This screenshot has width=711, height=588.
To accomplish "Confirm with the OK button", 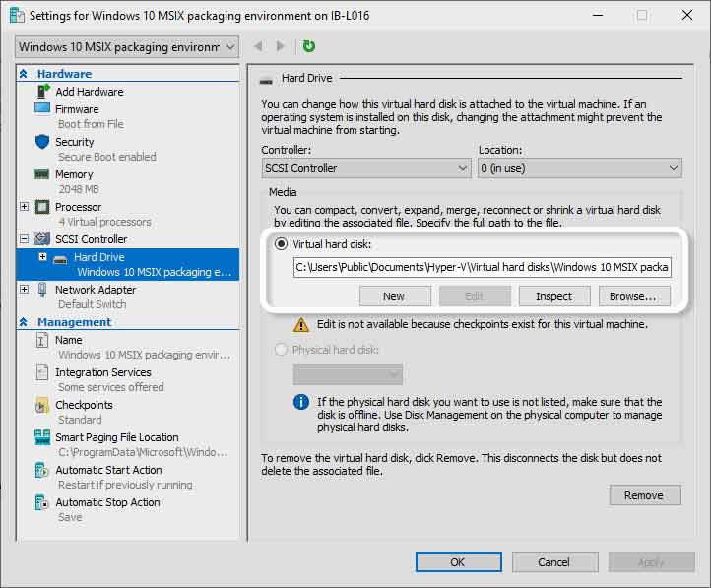I will tap(459, 562).
